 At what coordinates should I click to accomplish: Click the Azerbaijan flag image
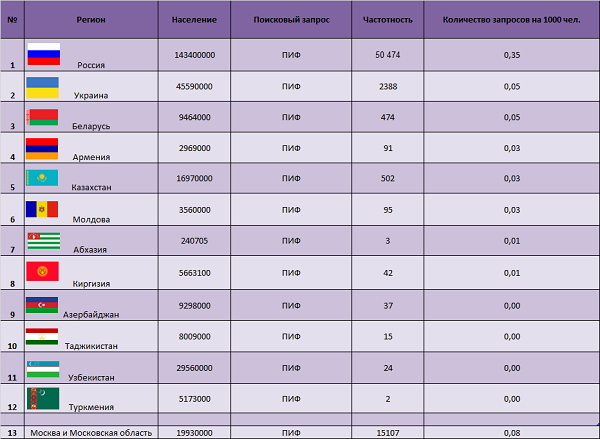tap(42, 305)
